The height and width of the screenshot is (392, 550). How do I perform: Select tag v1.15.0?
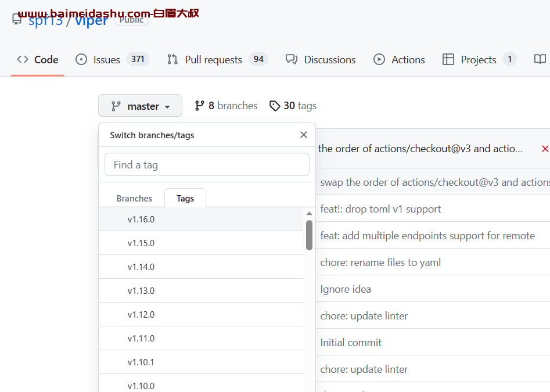click(201, 243)
